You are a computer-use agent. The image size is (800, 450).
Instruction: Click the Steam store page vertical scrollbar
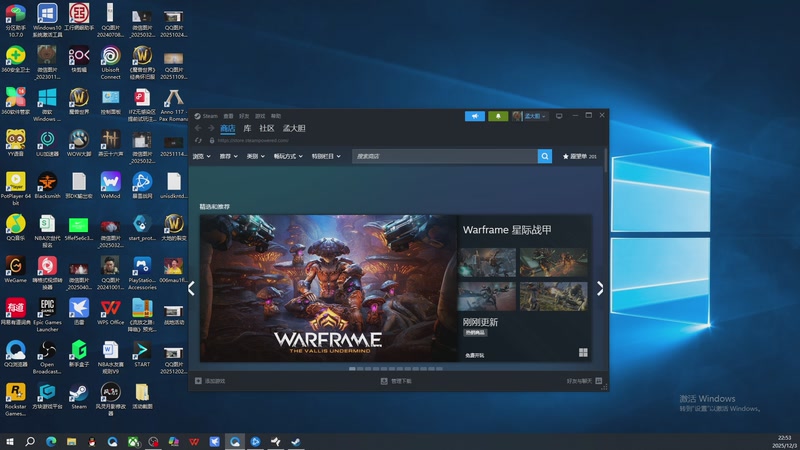(x=606, y=161)
